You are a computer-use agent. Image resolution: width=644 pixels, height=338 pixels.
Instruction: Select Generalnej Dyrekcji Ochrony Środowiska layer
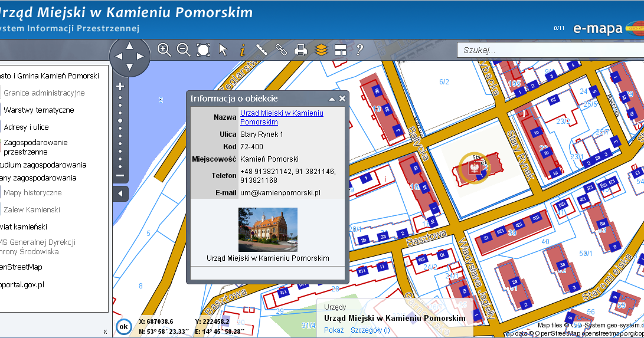(37, 247)
